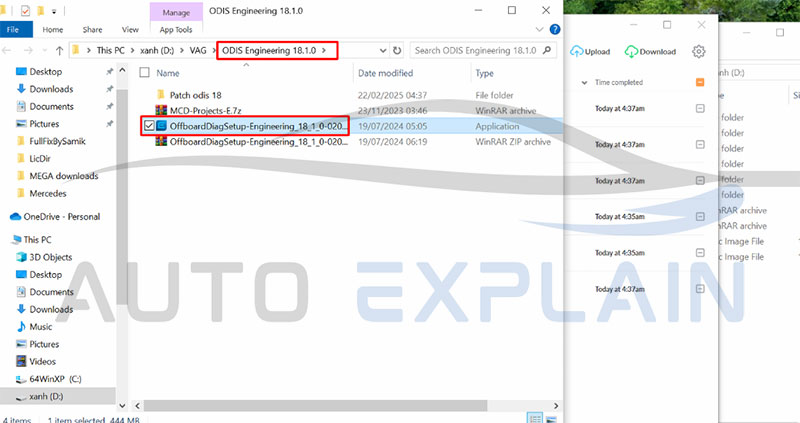Image resolution: width=800 pixels, height=423 pixels.
Task: Click xanh (D:) in the address path
Action: tap(157, 51)
